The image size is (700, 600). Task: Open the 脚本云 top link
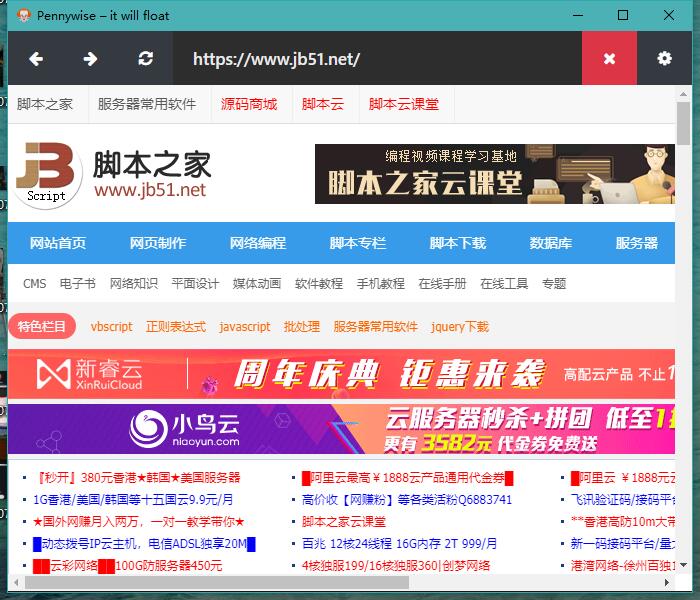(x=323, y=104)
